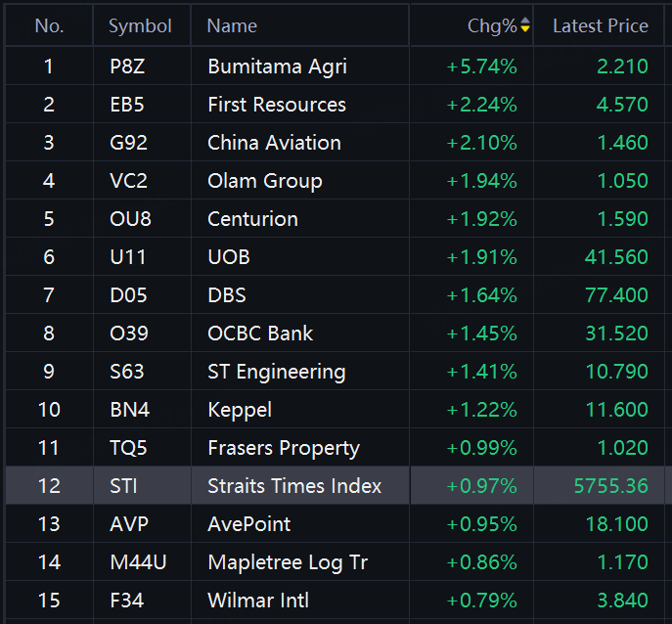
Task: Click the 77.400 latest price
Action: 616,295
